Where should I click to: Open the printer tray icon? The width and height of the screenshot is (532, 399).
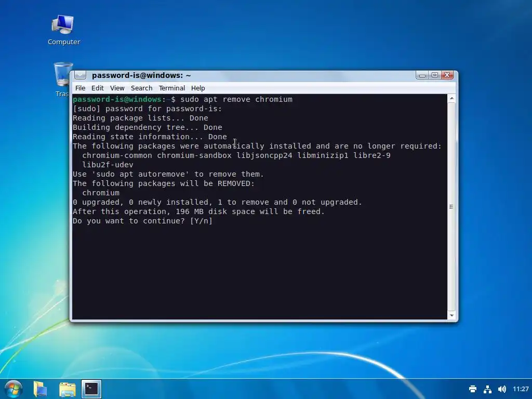[x=473, y=389]
